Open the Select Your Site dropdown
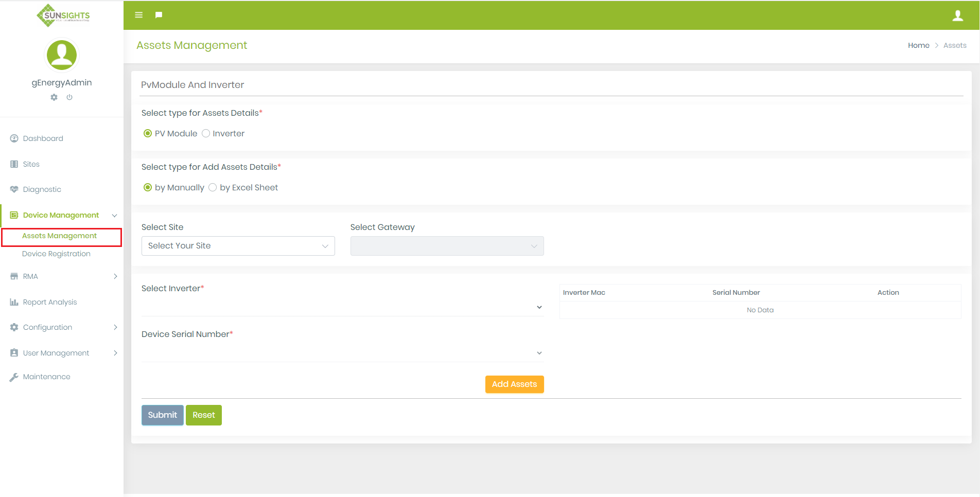The image size is (980, 497). (x=238, y=245)
